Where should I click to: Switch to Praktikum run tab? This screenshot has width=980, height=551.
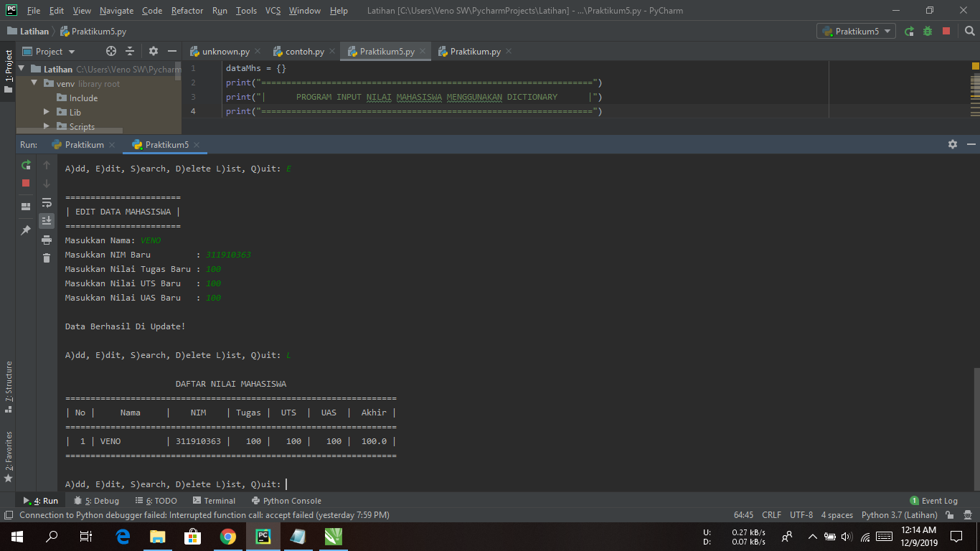84,144
